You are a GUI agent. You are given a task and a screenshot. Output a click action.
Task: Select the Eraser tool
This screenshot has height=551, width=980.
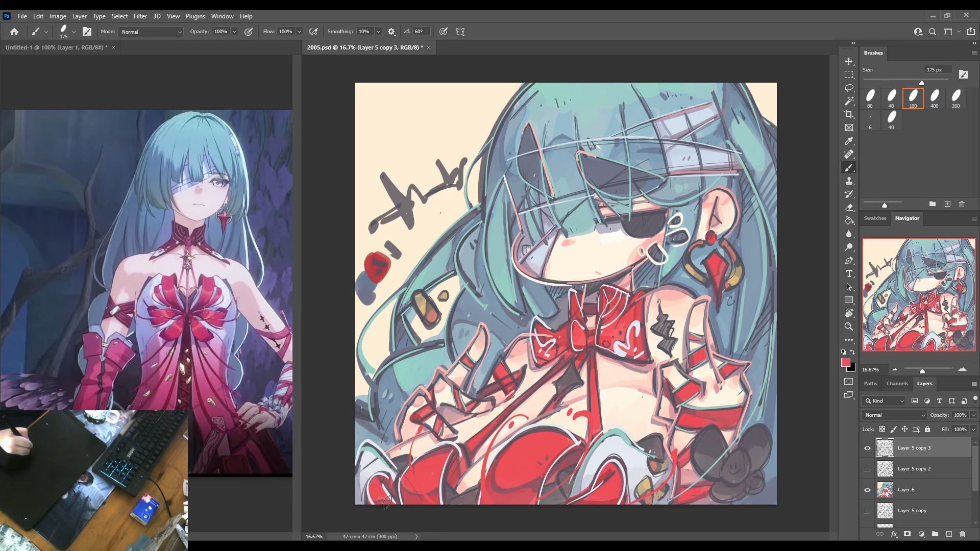849,207
